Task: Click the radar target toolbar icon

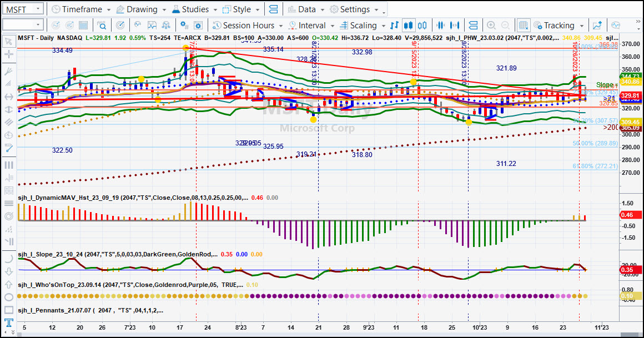Action: point(120,26)
